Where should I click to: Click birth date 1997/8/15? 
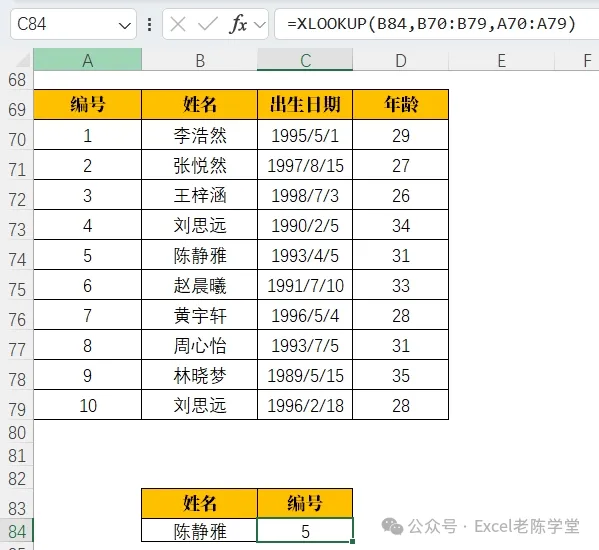click(x=305, y=165)
